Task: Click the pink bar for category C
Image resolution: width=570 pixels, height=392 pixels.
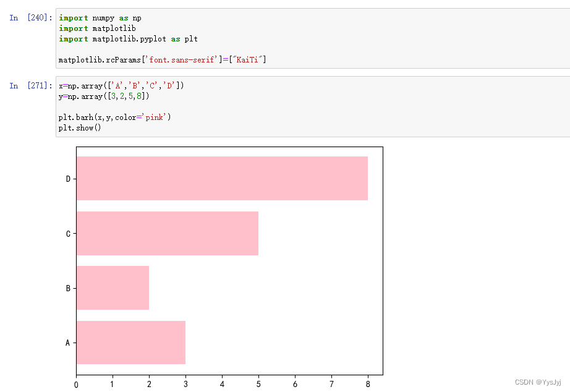Action: point(167,233)
